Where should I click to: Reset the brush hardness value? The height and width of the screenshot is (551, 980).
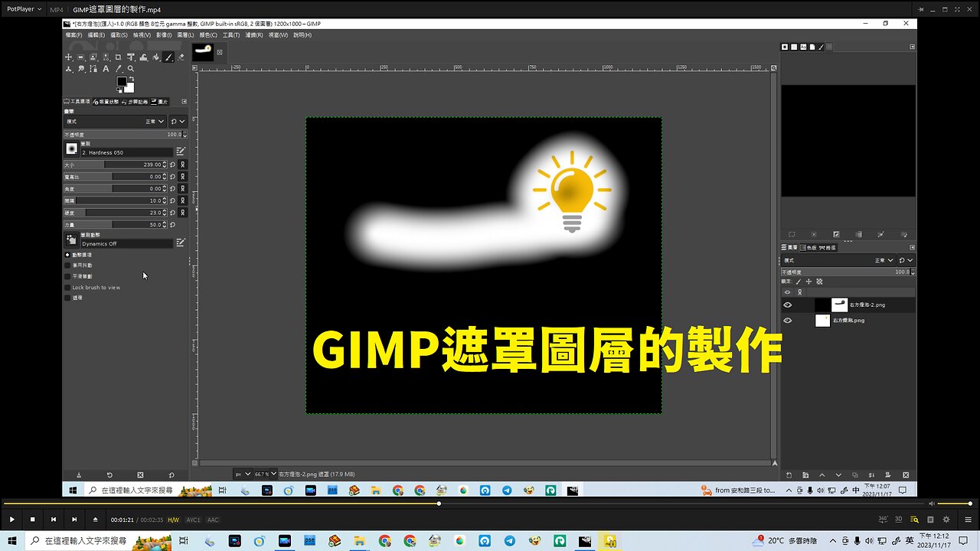(x=172, y=213)
